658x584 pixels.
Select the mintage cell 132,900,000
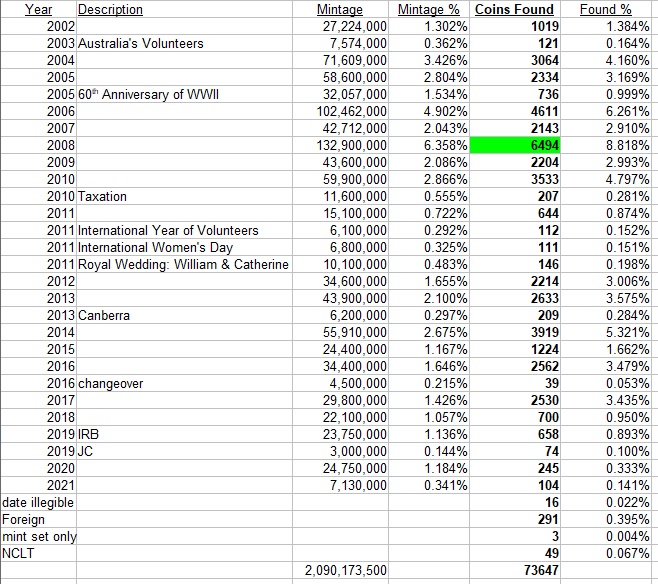[340, 145]
